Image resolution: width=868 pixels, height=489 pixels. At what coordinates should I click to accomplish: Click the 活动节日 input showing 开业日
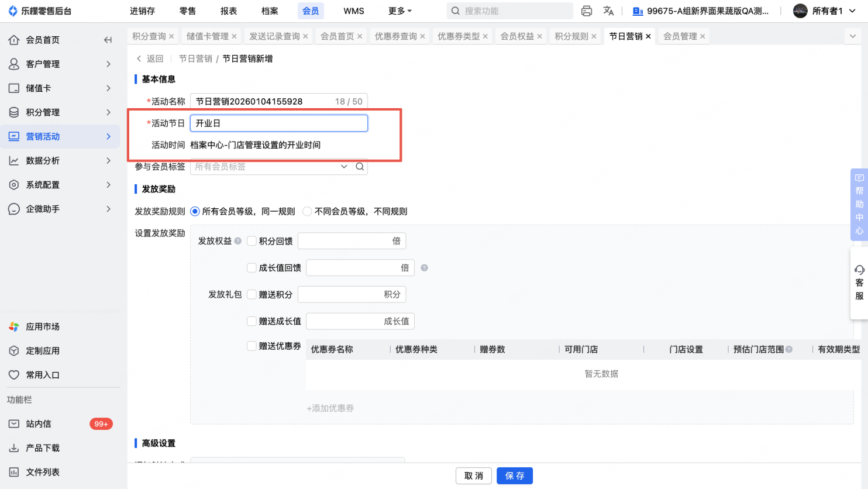point(279,123)
